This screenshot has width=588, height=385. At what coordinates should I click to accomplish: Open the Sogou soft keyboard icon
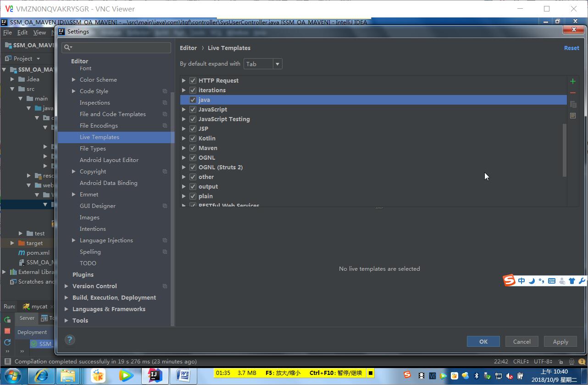pos(552,281)
